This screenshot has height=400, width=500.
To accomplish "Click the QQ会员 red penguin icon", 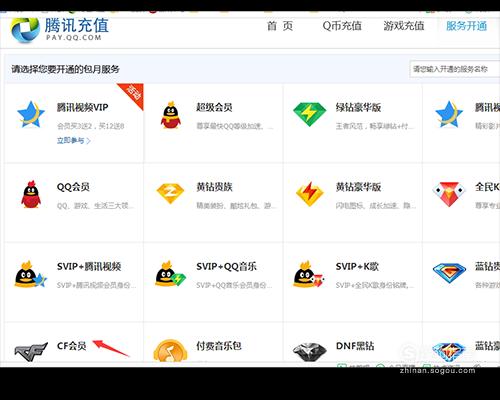I will click(x=31, y=194).
